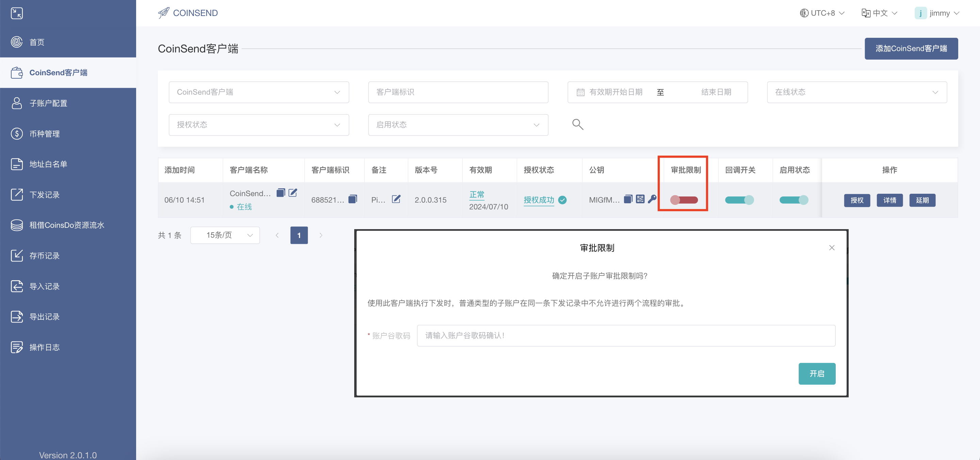Click the search magnifier icon

tap(577, 125)
